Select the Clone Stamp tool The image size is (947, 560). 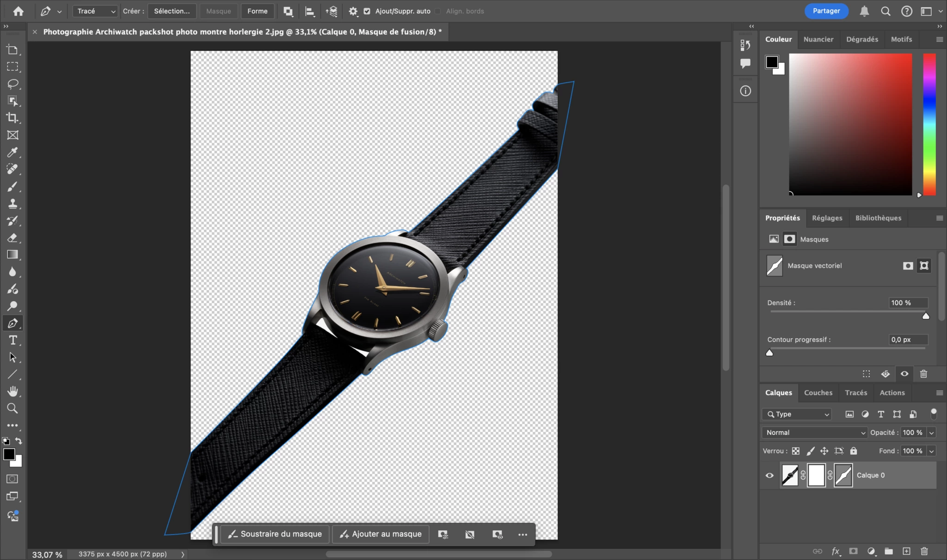click(12, 203)
